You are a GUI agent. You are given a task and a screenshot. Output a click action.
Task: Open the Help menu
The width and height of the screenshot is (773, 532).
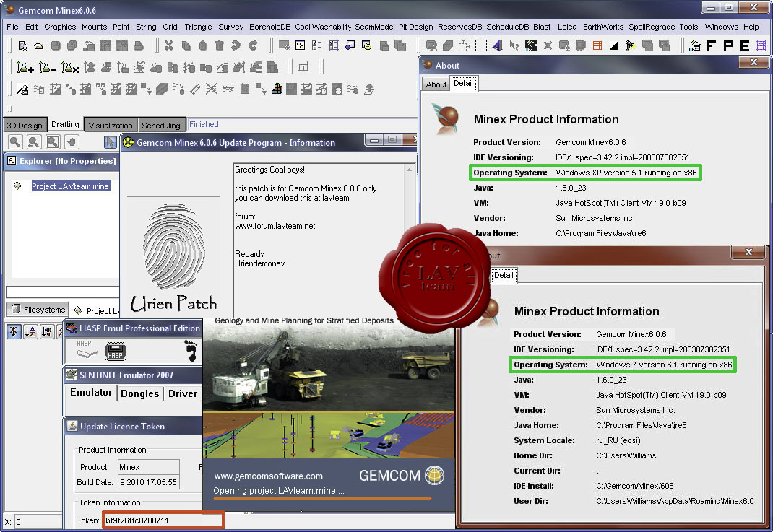tap(751, 27)
